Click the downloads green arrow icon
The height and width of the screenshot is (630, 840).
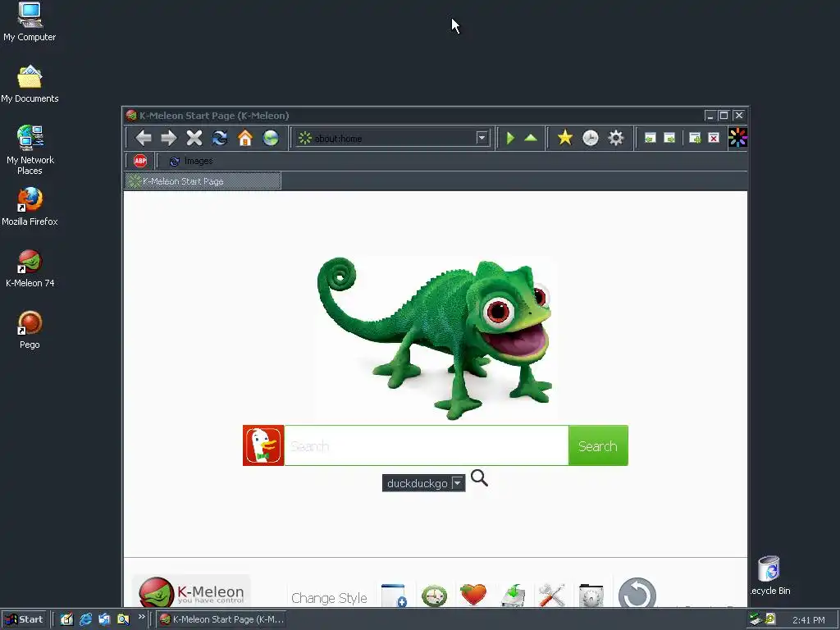coord(514,596)
